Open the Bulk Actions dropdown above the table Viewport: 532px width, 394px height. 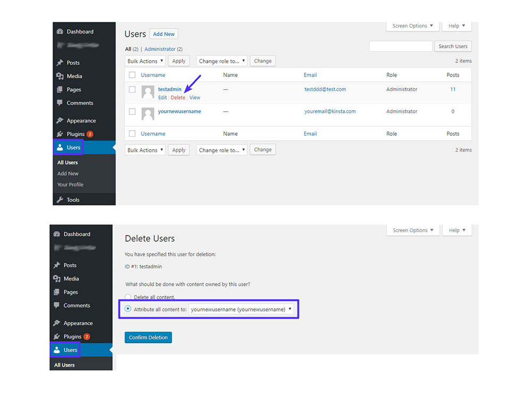(x=145, y=61)
